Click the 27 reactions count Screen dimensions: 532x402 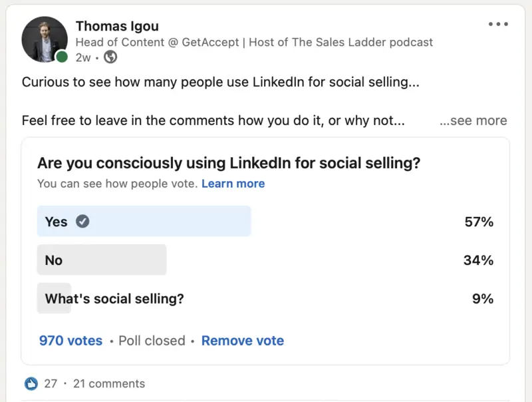51,383
